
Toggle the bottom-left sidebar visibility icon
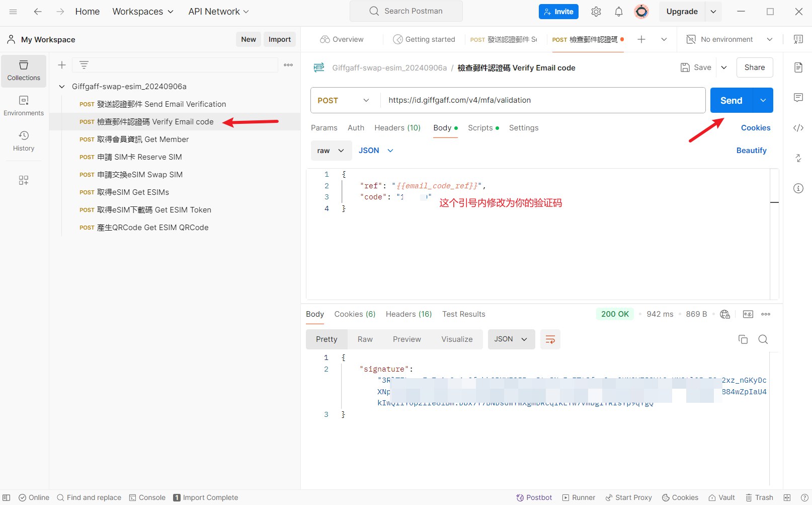[x=7, y=497]
